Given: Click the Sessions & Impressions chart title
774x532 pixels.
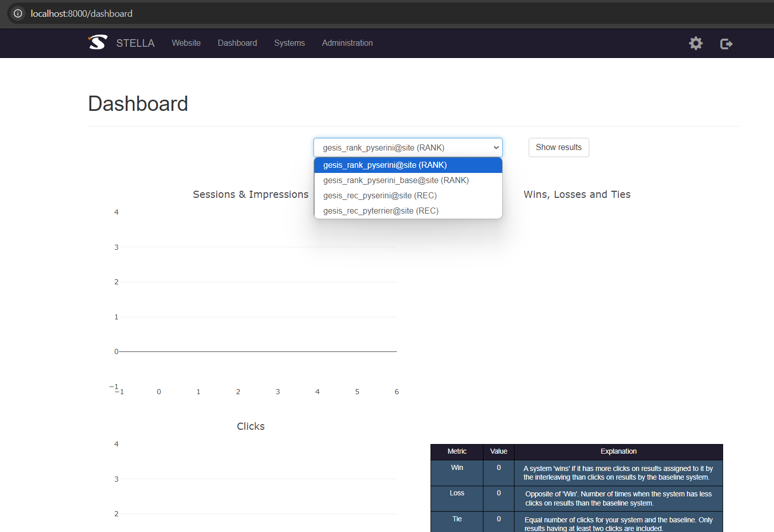Looking at the screenshot, I should (x=250, y=195).
